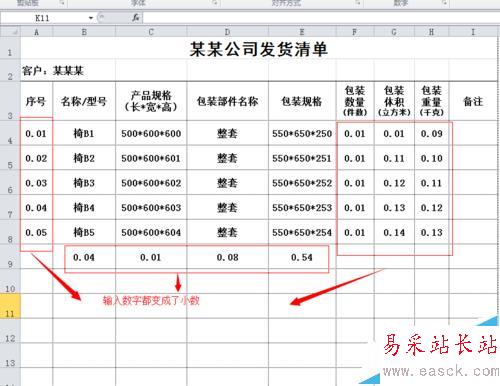Click the Select All corner button
This screenshot has height=386, width=500.
tap(10, 32)
